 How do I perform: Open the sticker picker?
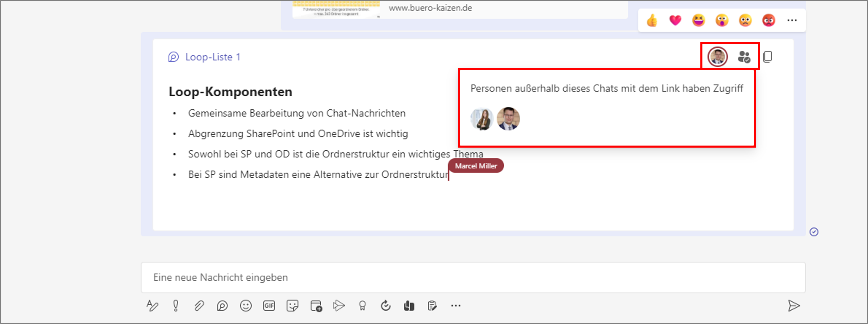[292, 306]
